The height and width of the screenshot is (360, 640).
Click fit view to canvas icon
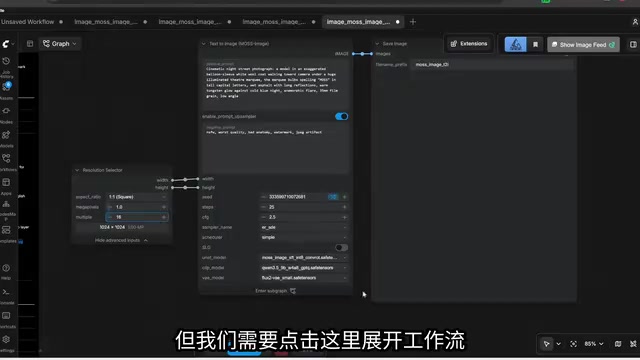click(x=573, y=344)
